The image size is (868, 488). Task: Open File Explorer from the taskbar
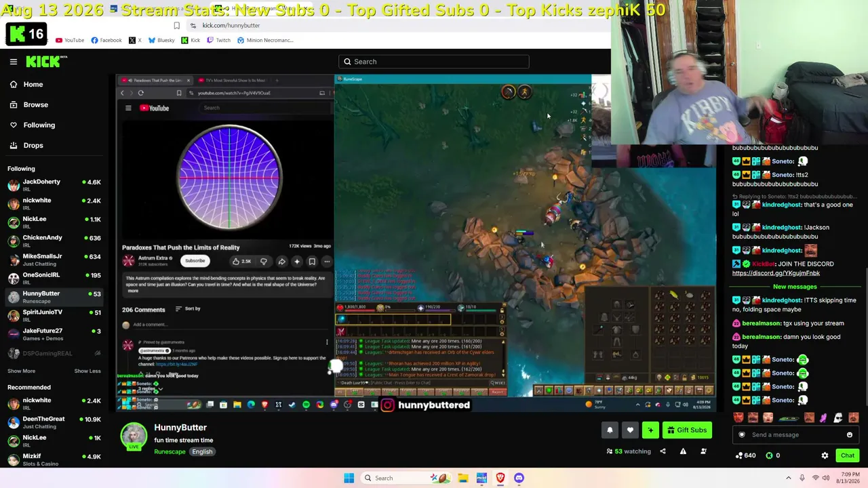(x=462, y=478)
